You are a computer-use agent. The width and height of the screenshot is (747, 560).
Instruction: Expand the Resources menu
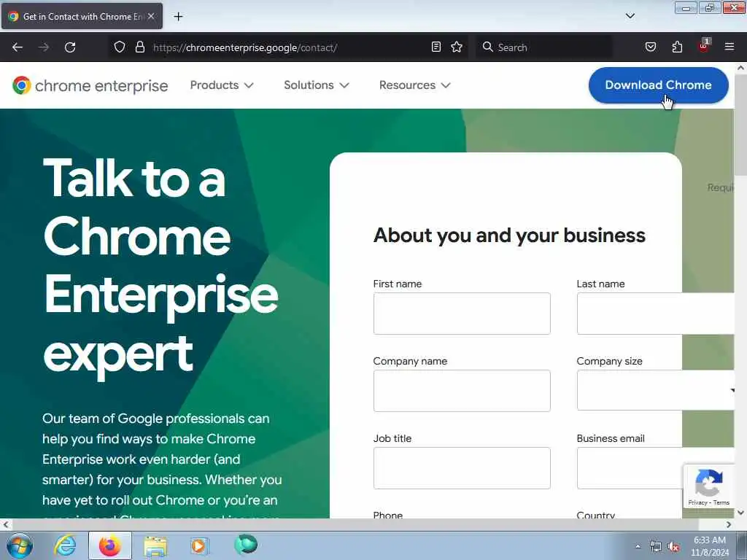(414, 85)
